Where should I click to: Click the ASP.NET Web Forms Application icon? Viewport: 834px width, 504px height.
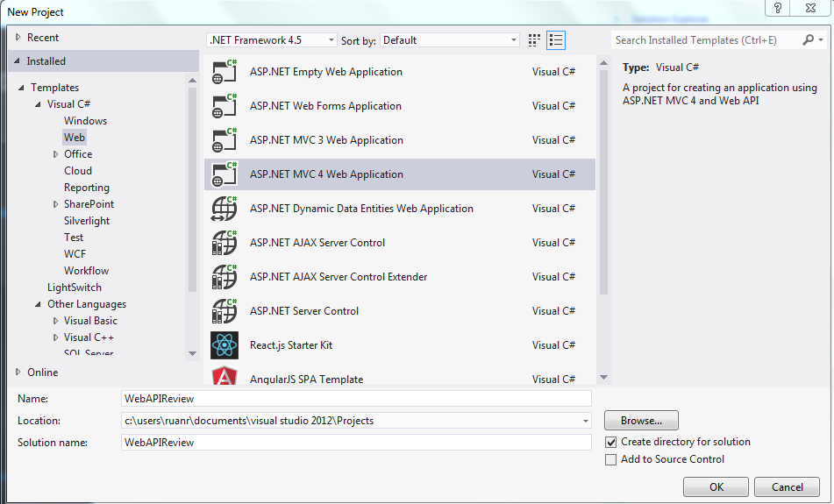224,106
